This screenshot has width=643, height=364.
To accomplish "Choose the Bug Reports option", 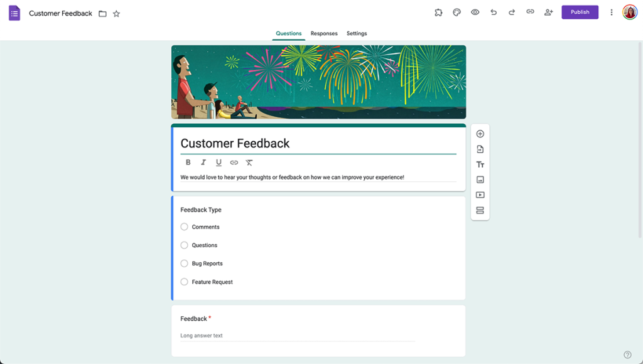I will coord(183,263).
